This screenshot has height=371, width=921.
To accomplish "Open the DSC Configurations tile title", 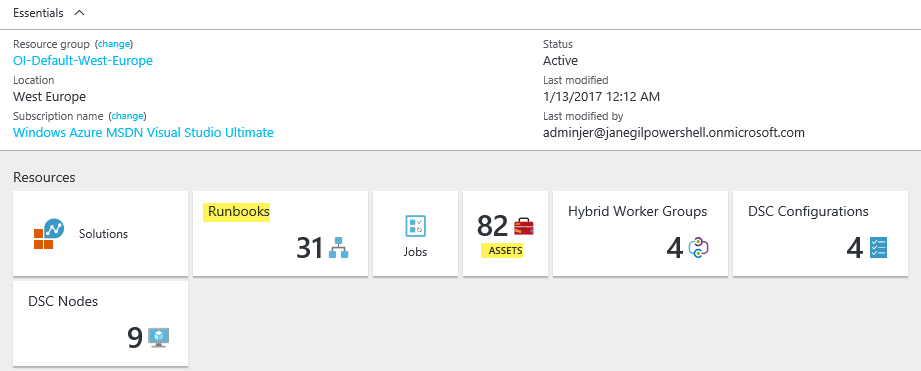I will 808,211.
